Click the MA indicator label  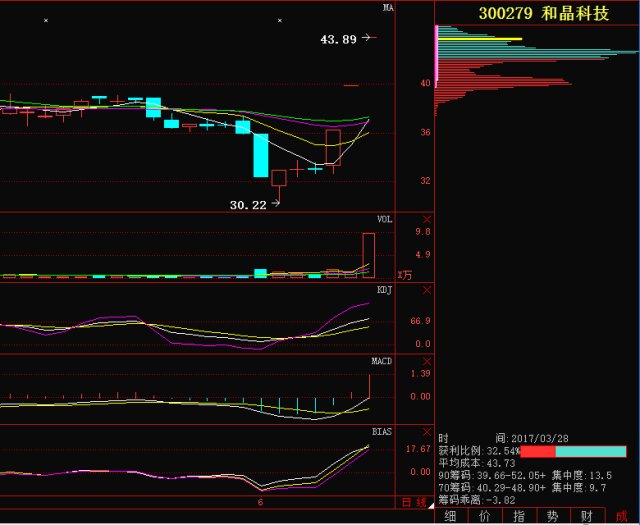(x=388, y=8)
